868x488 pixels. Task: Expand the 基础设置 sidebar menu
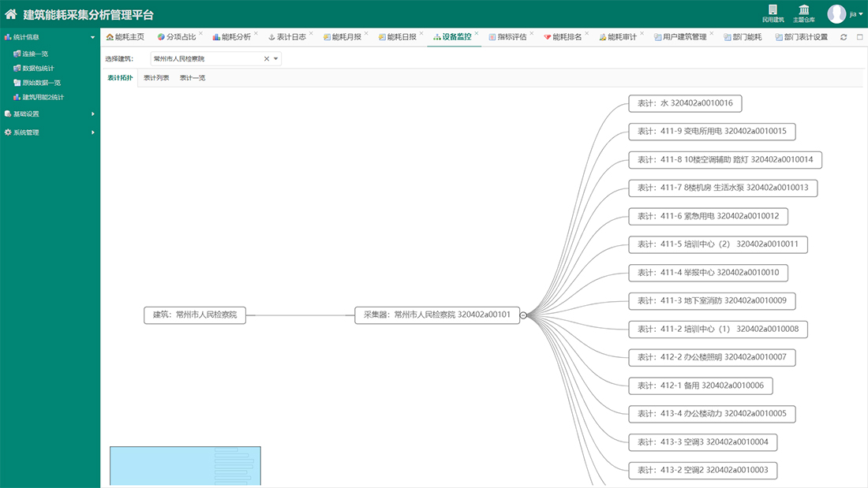pos(50,114)
